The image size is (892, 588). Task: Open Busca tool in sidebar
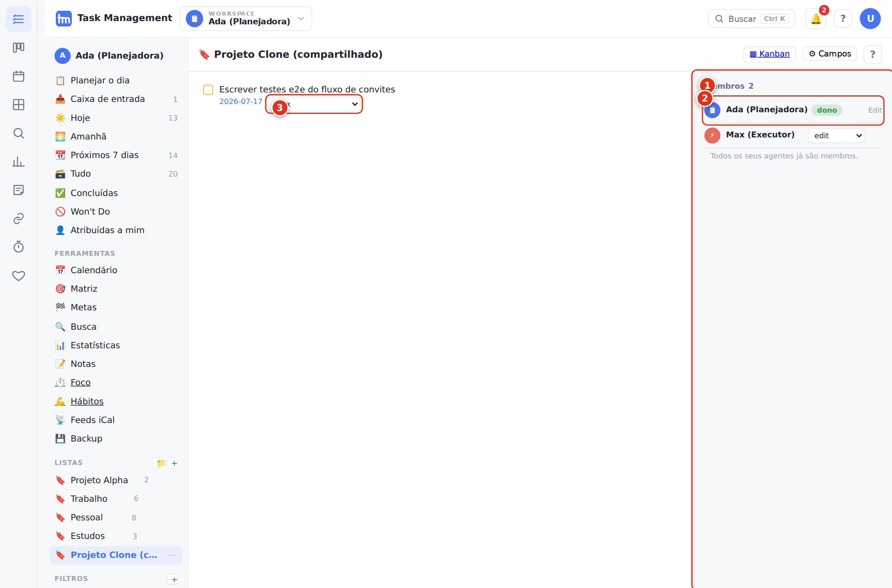pyautogui.click(x=116, y=327)
